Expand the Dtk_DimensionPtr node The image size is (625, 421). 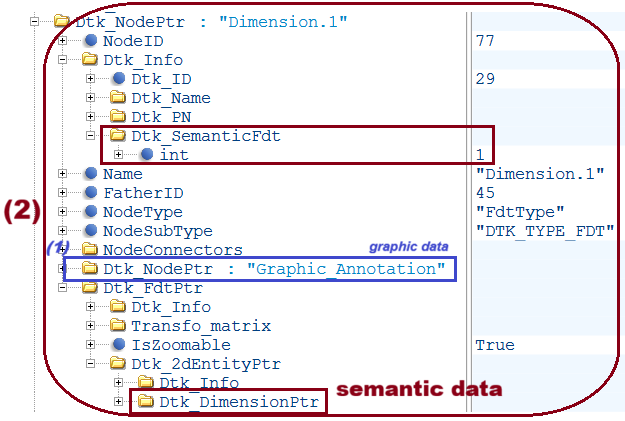(x=119, y=402)
